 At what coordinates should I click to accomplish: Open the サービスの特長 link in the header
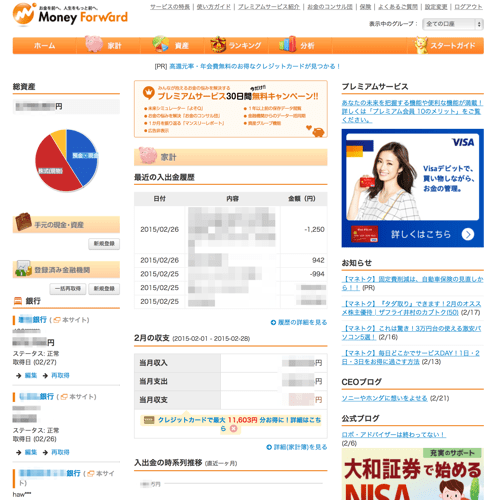[170, 7]
